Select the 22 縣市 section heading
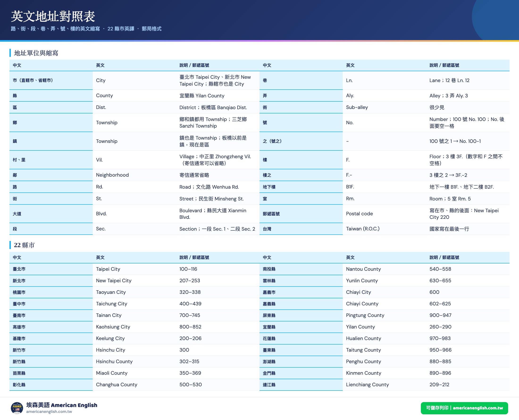The image size is (519, 420). point(24,245)
